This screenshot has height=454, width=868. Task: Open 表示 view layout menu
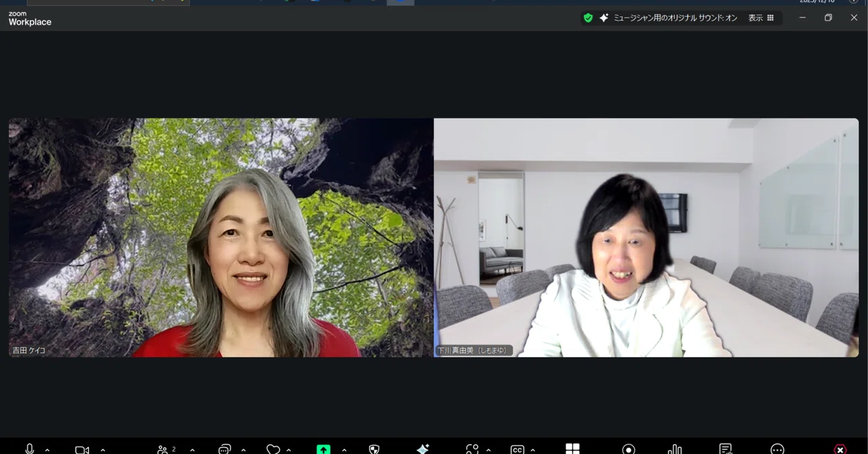pos(761,18)
